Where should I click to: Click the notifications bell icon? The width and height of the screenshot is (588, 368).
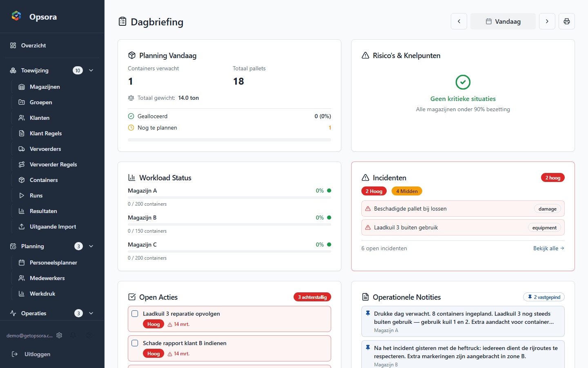coord(73,335)
